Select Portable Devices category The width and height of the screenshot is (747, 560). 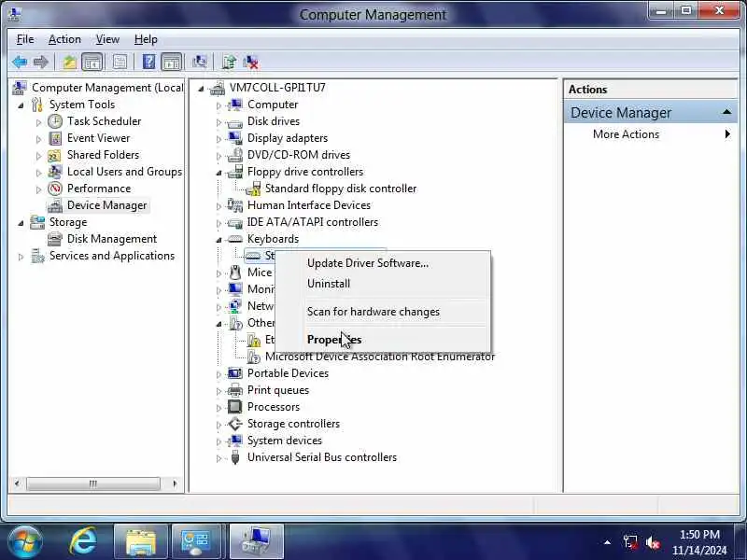point(288,374)
